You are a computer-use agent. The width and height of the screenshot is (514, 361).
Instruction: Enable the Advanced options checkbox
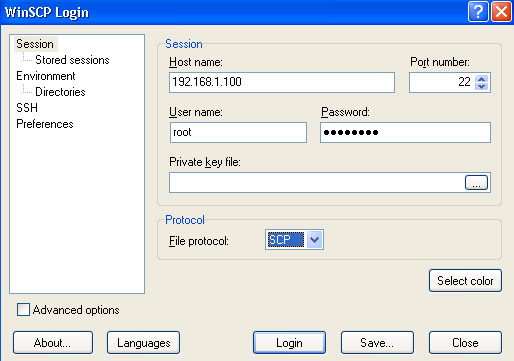pyautogui.click(x=23, y=310)
